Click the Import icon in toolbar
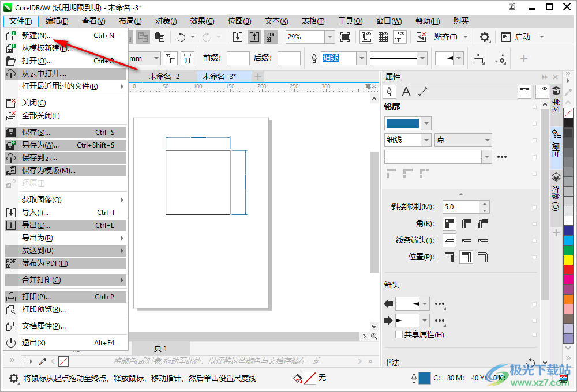Screen dimensions: 577x392 (x=238, y=37)
